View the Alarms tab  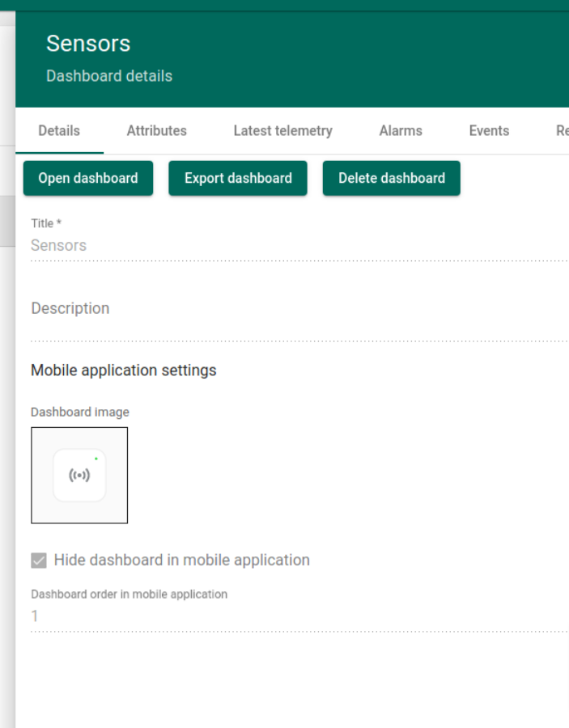pyautogui.click(x=401, y=130)
